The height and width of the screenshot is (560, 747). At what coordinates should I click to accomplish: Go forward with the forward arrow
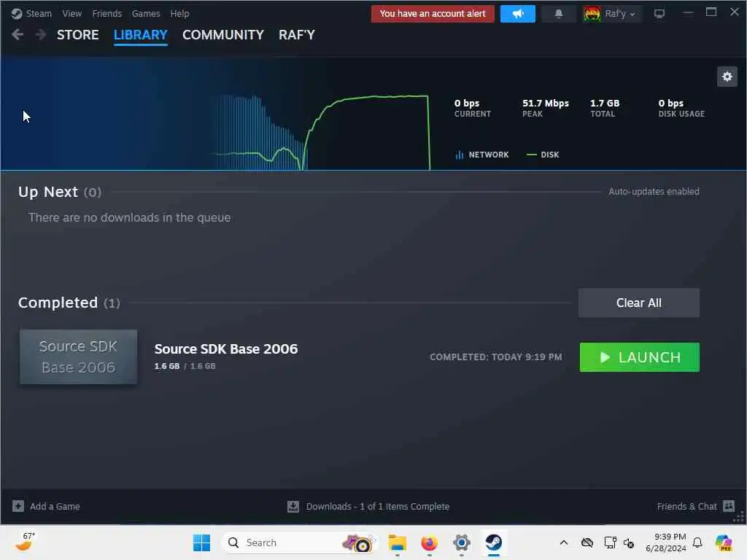coord(41,34)
